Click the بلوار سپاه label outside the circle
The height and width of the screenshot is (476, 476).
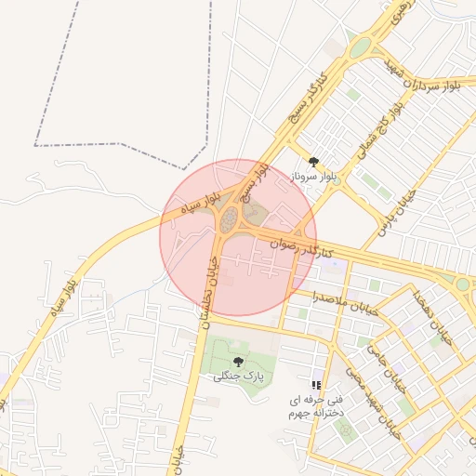64,298
